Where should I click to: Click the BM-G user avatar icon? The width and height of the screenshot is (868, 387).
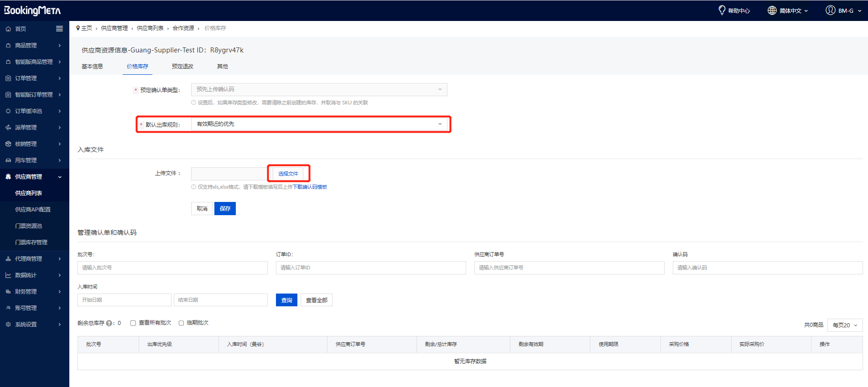pyautogui.click(x=830, y=10)
